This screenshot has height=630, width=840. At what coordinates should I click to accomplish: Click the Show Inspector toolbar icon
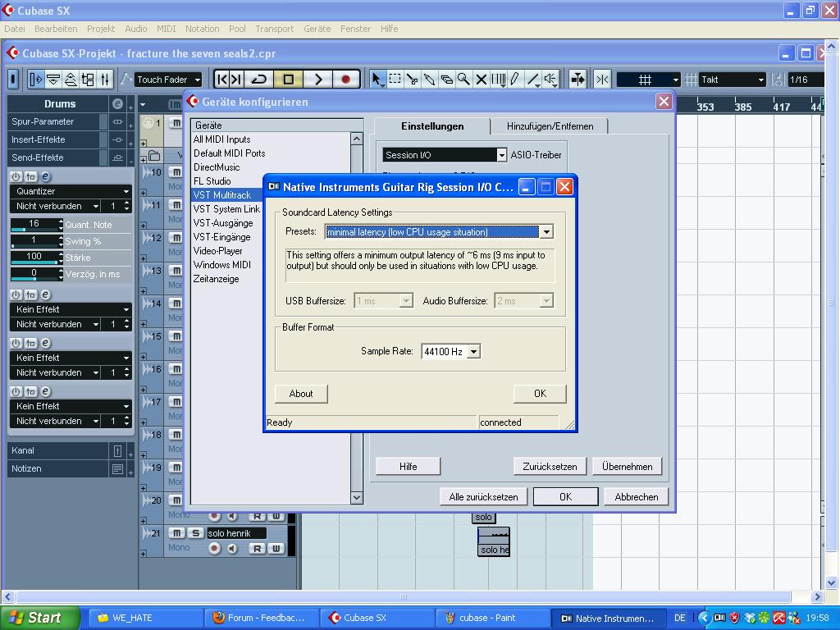click(35, 80)
